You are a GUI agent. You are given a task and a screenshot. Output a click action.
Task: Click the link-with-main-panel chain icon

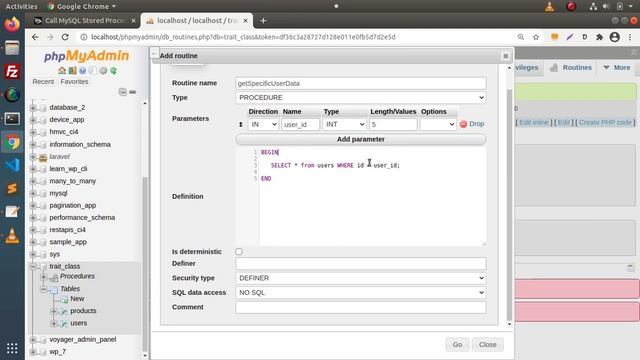[132, 92]
